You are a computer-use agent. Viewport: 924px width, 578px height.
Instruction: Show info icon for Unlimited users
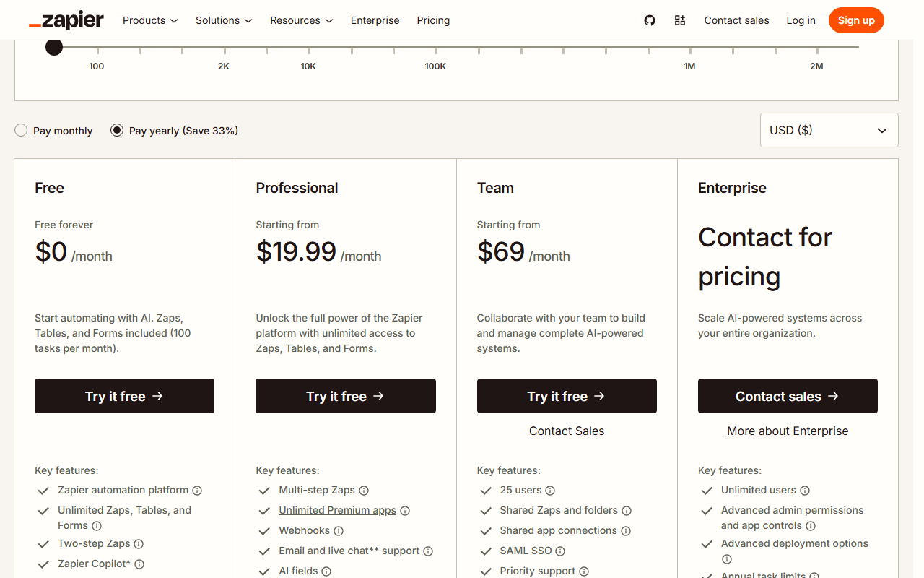tap(805, 491)
